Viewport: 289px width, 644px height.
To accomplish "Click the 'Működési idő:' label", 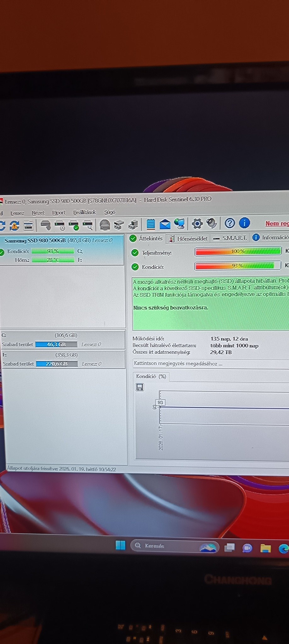I will (148, 339).
